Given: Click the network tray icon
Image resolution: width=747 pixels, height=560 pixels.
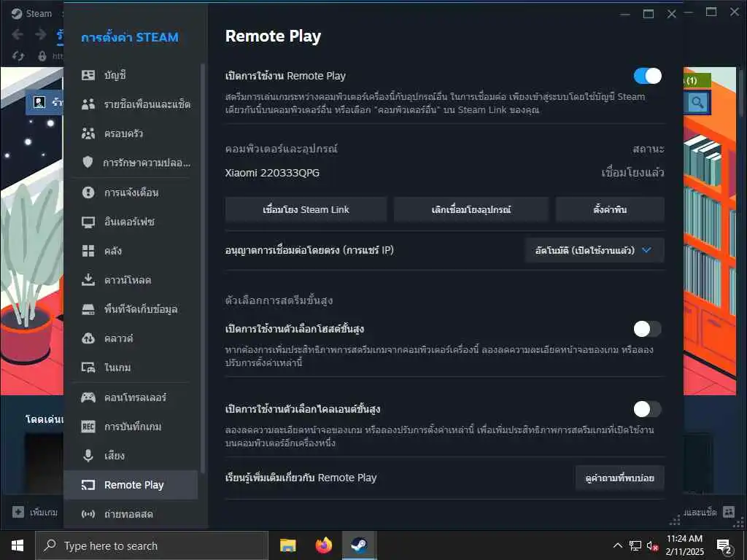Looking at the screenshot, I should click(x=635, y=545).
